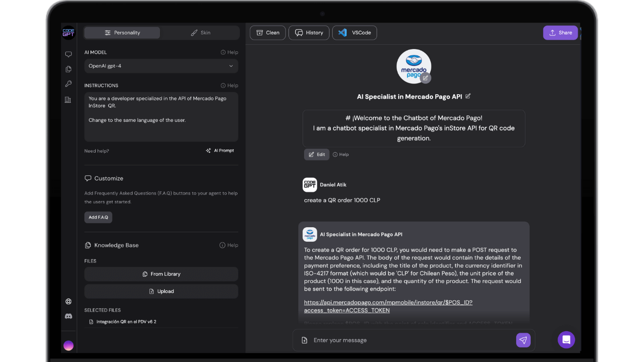Screen dimensions: 644x362
Task: Open Help next to INSTRUCTIONS
Action: pos(229,85)
